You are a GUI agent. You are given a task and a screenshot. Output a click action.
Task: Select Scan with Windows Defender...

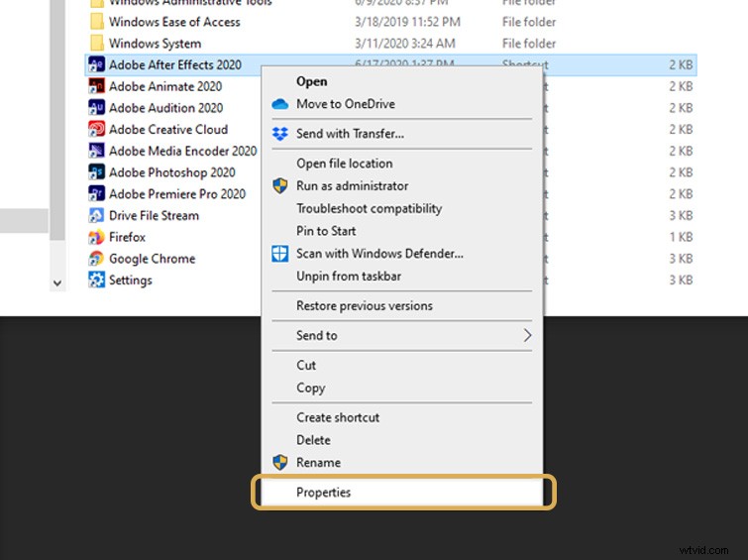coord(379,254)
